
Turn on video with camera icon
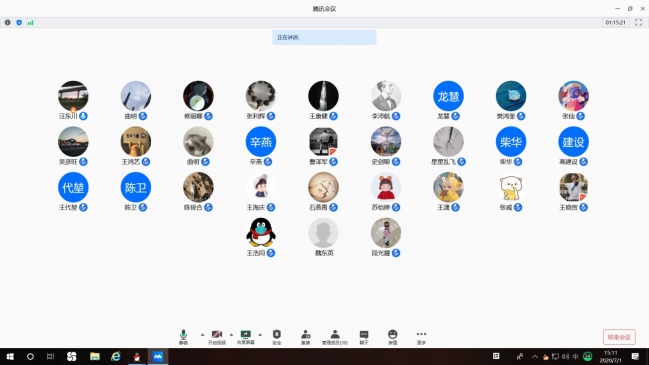[217, 337]
